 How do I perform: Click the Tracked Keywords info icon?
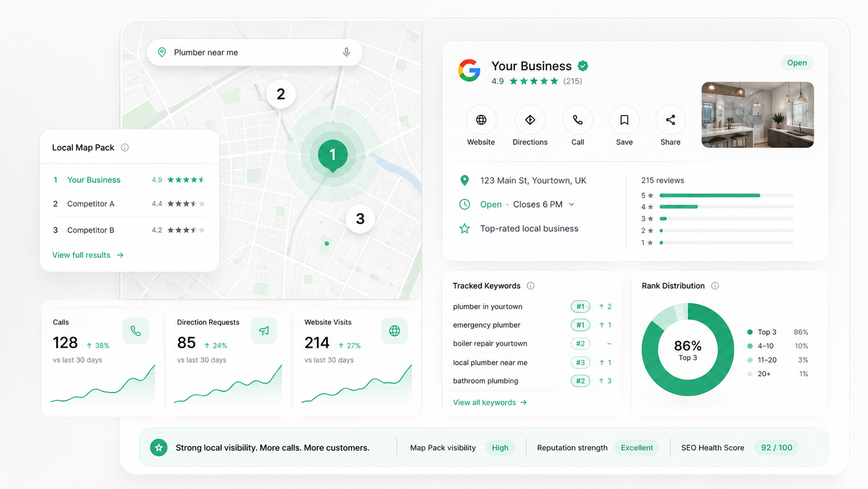pyautogui.click(x=531, y=286)
